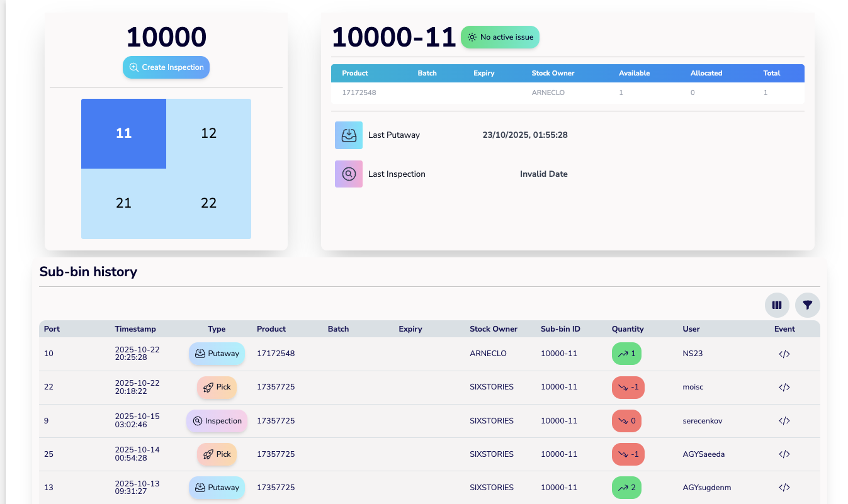The width and height of the screenshot is (848, 504).
Task: Click Putaway badge in NS23 row
Action: tap(217, 354)
